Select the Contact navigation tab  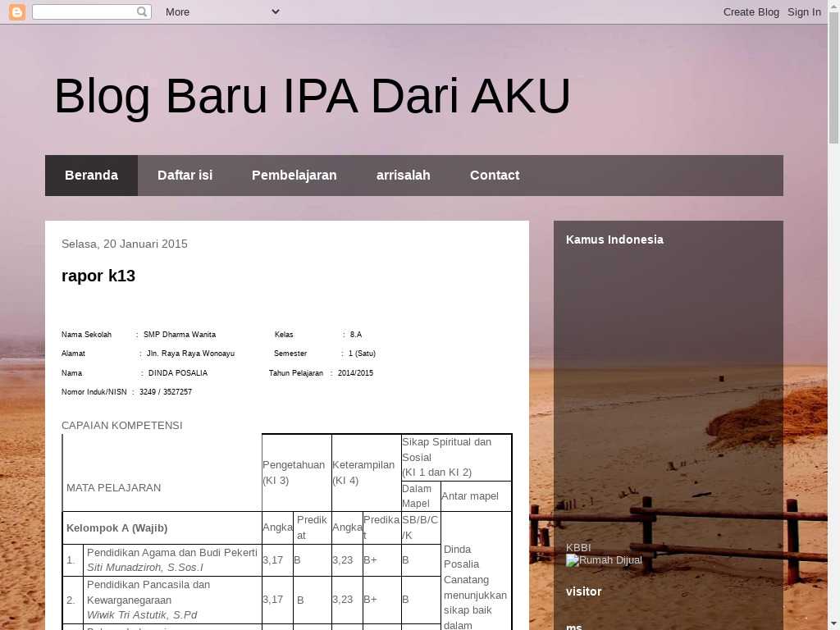pos(494,176)
